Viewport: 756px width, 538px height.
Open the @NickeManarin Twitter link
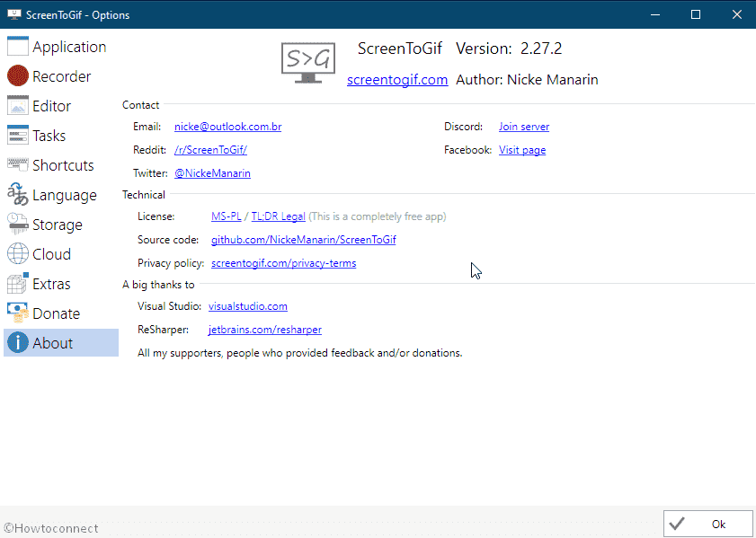212,172
